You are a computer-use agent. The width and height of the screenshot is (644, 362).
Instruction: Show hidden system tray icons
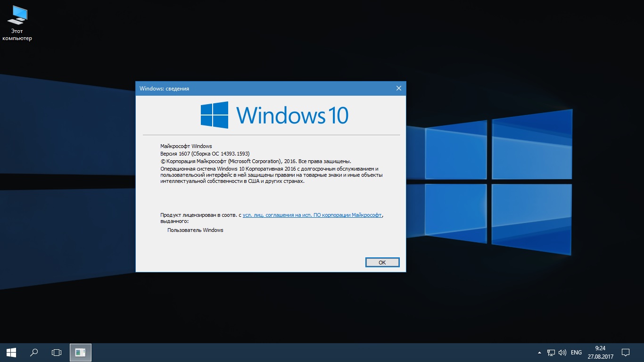pos(539,353)
